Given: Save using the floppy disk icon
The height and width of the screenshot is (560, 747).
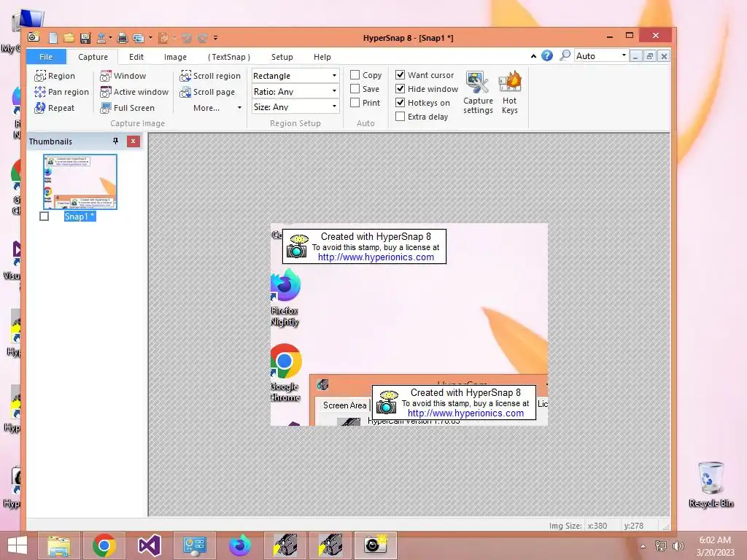Looking at the screenshot, I should (85, 38).
